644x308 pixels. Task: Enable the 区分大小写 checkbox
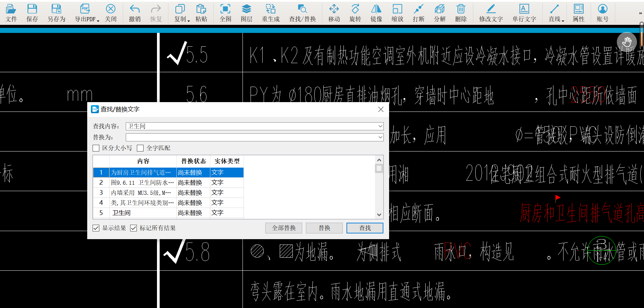pyautogui.click(x=96, y=148)
